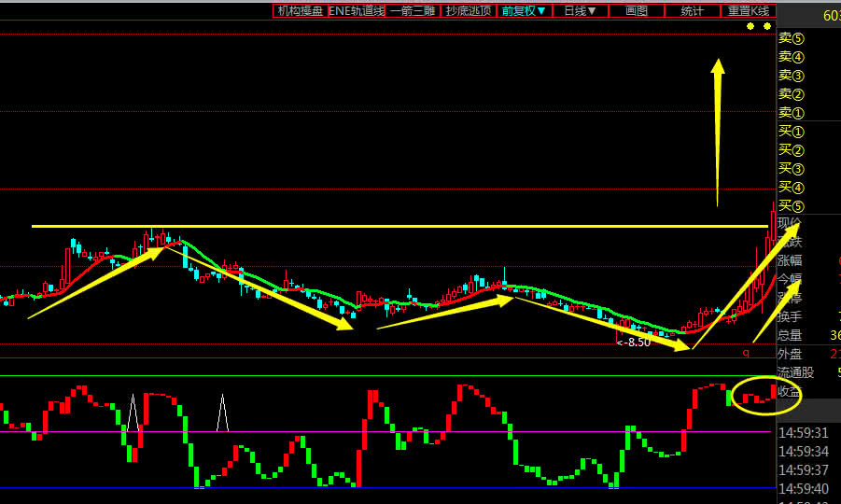Expand the 前复权 dropdown

[x=524, y=11]
